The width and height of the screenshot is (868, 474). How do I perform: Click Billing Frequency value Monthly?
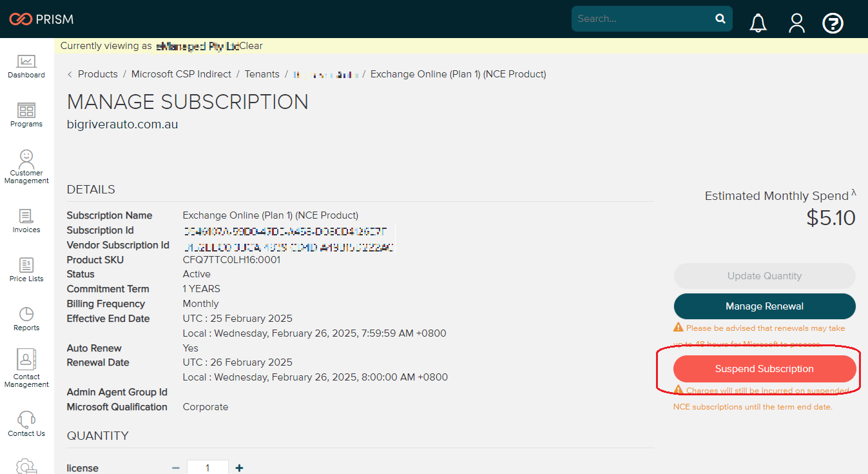tap(201, 304)
